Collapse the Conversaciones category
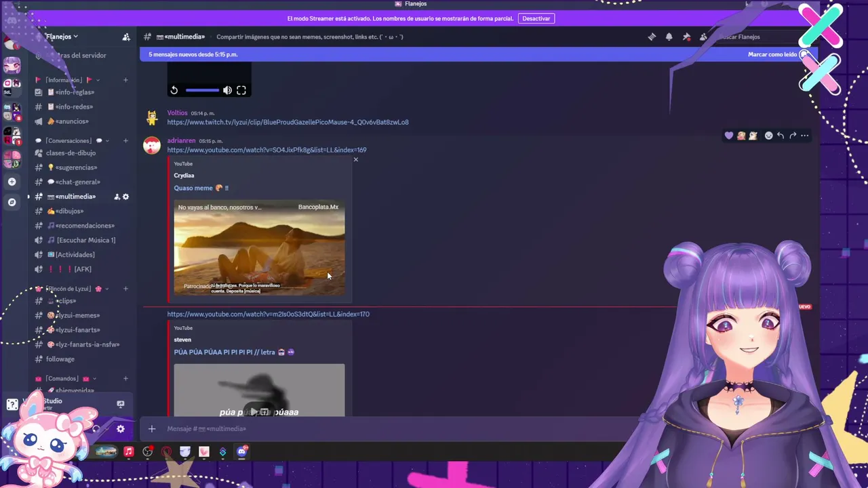The width and height of the screenshot is (868, 488). [73, 141]
